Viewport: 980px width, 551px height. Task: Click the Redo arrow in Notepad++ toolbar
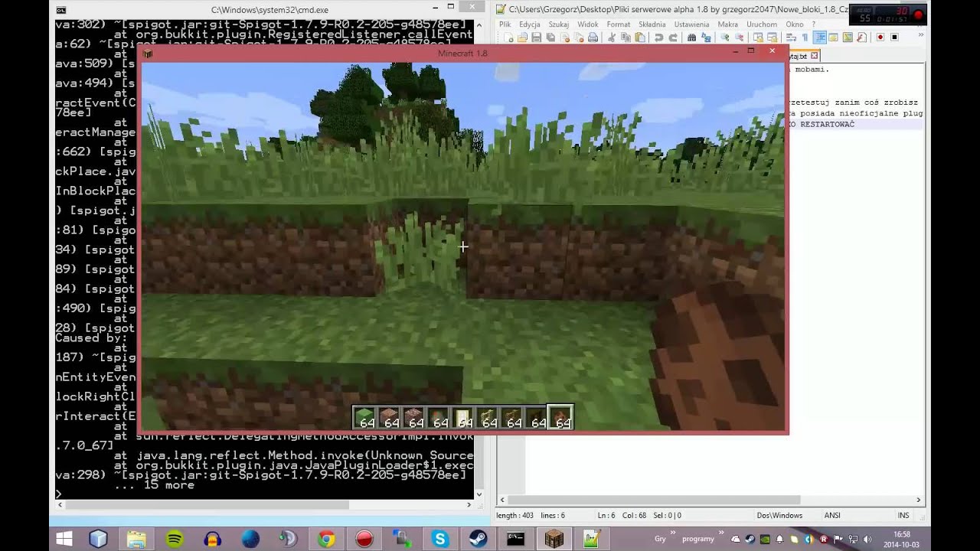click(x=673, y=37)
